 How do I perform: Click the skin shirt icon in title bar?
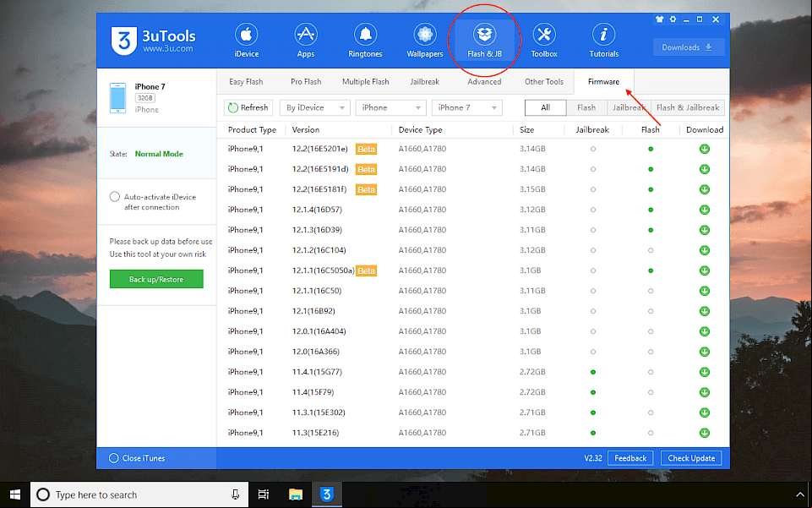(x=659, y=19)
